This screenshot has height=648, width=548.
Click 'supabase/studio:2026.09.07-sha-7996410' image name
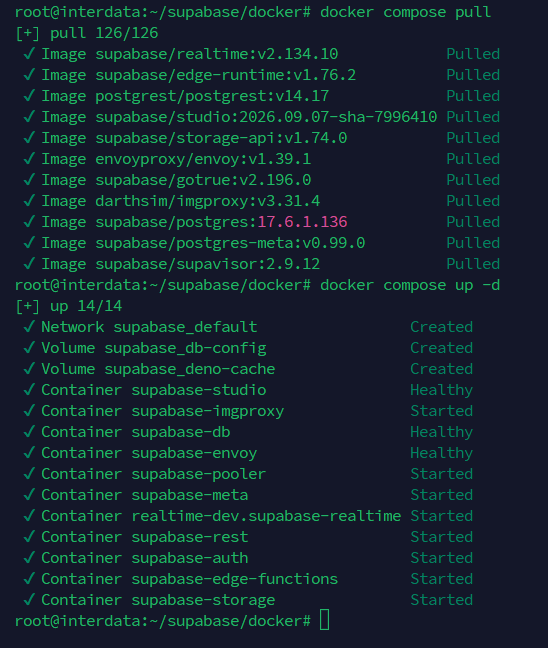click(x=266, y=117)
